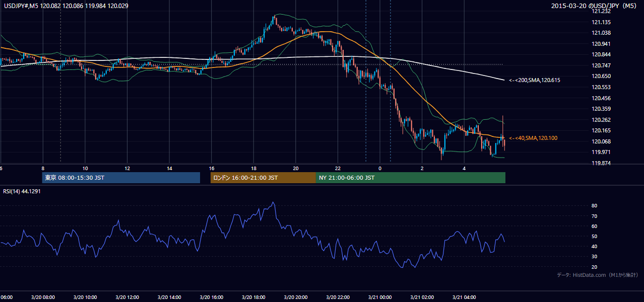Click price level 119.874 on the axis
The height and width of the screenshot is (302, 644).
(601, 163)
